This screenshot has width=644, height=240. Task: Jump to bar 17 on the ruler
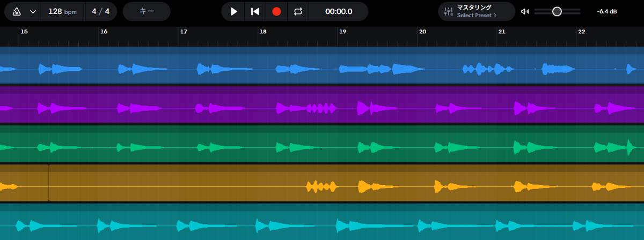pos(184,32)
